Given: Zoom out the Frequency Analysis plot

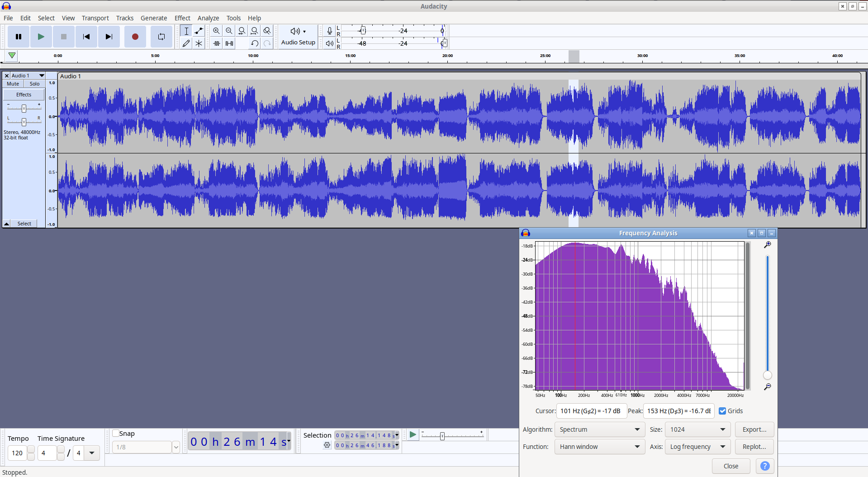Looking at the screenshot, I should click(768, 387).
